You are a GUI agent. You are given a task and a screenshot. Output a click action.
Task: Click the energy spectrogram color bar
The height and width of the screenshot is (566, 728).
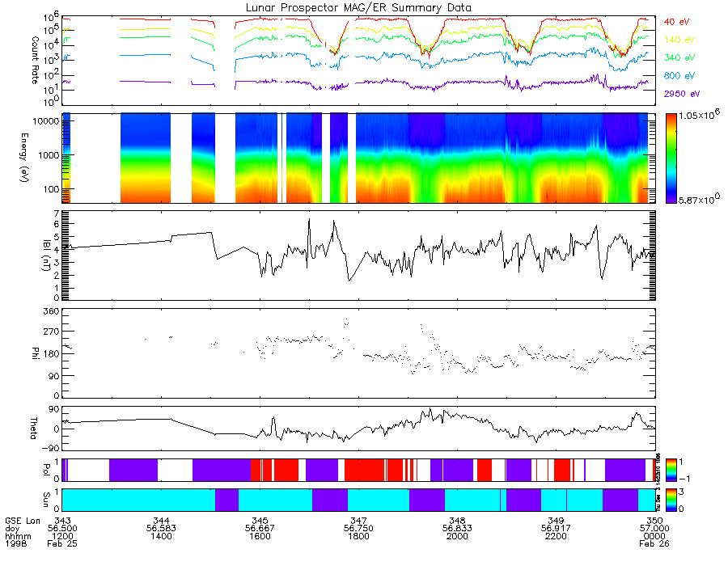click(671, 158)
